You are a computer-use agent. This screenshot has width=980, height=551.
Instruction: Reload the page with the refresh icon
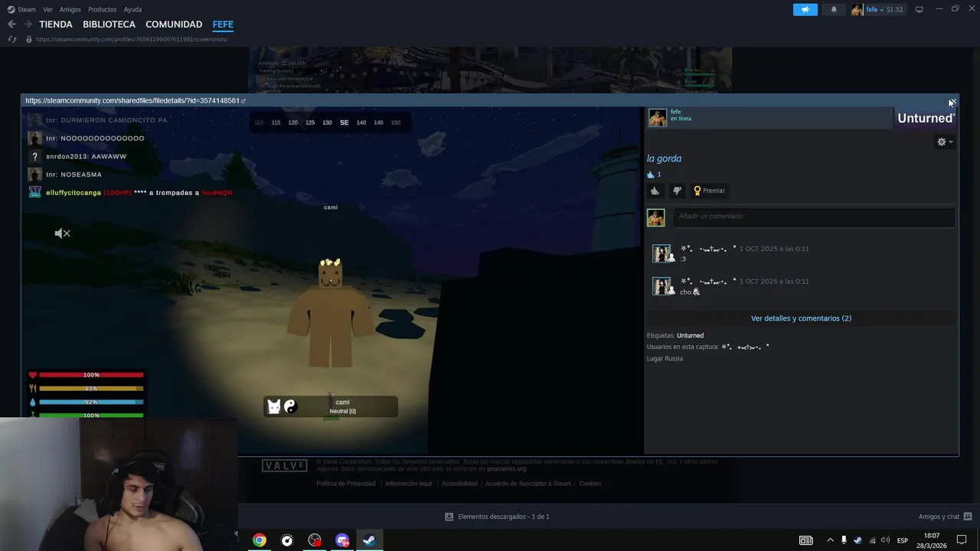[12, 39]
